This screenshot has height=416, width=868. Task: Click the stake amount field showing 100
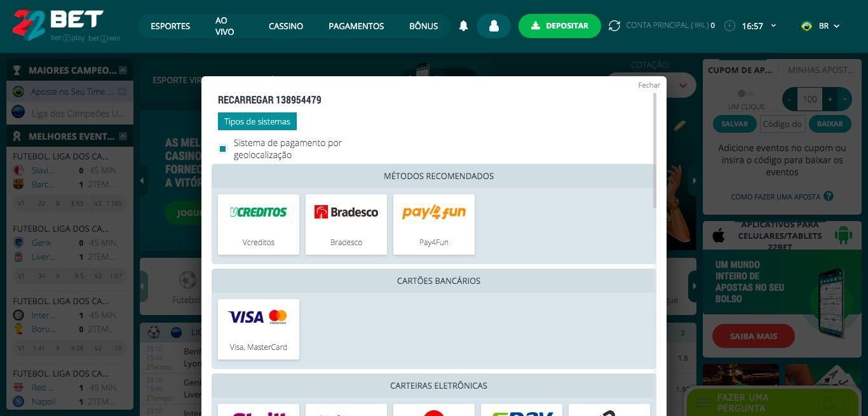(x=810, y=99)
